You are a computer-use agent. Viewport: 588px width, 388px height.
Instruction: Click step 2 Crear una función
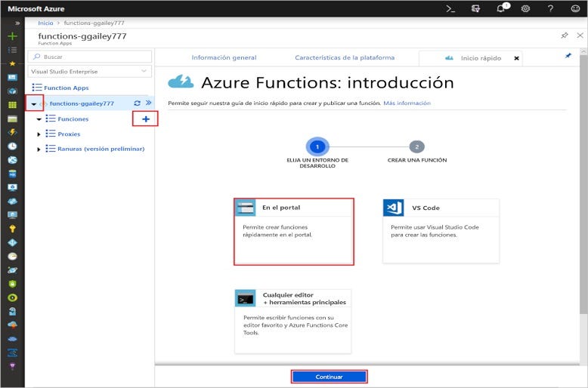click(x=417, y=146)
